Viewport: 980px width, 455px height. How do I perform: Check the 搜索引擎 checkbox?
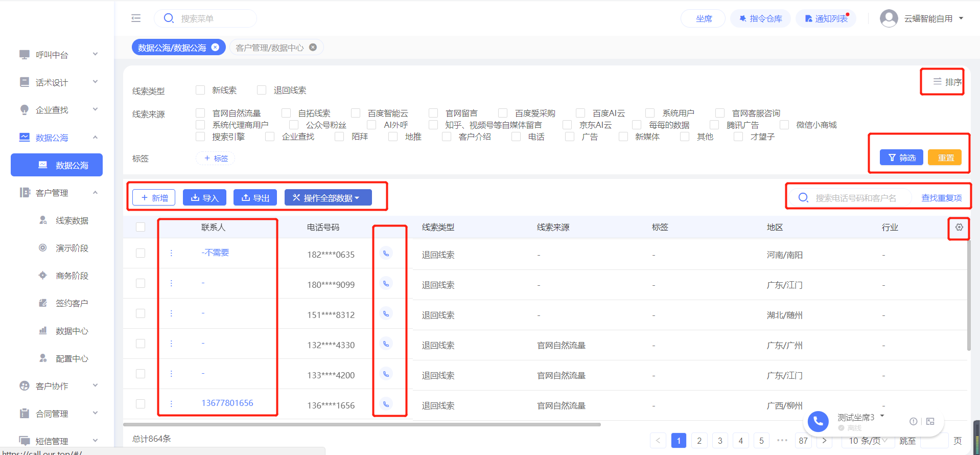click(x=200, y=136)
